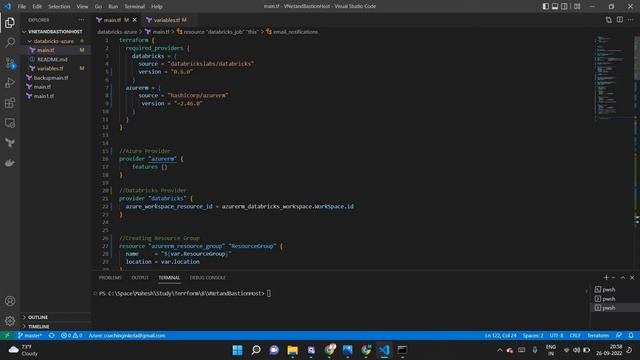Change language mode Terraform
640x360 pixels.
coord(598,336)
